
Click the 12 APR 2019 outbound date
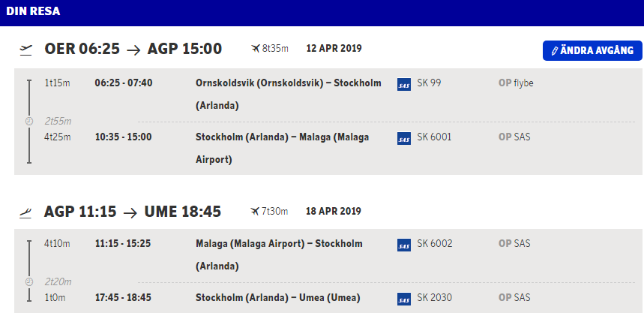pyautogui.click(x=334, y=49)
